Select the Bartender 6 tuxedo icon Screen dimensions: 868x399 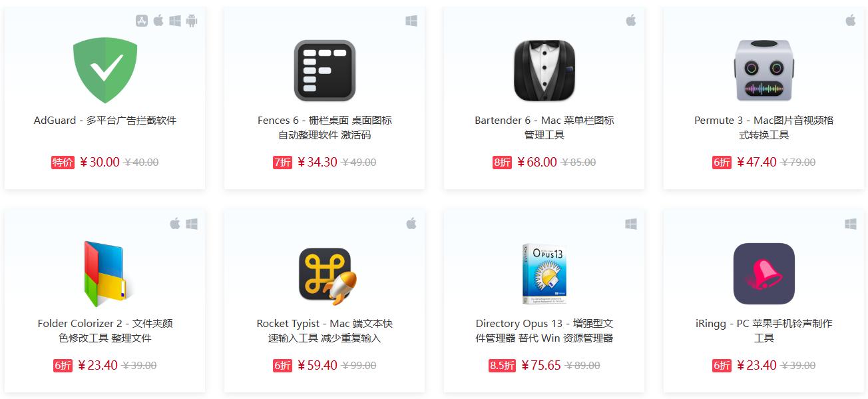point(544,71)
